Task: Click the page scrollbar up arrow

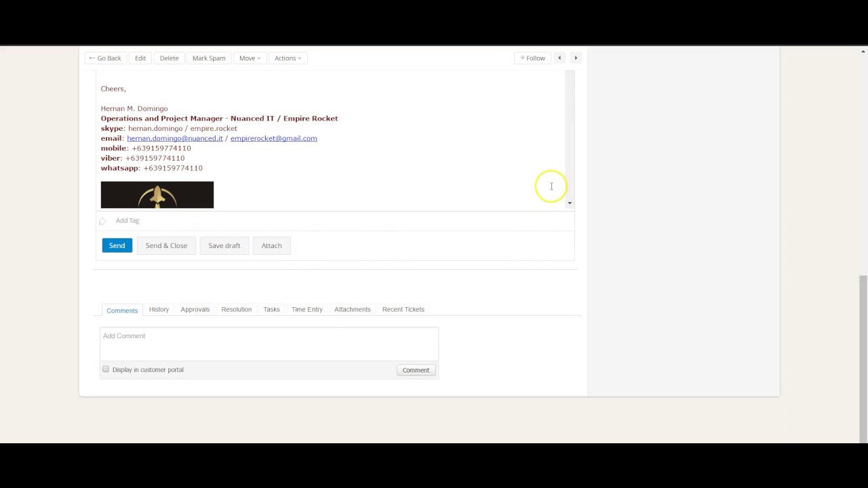Action: coord(863,51)
